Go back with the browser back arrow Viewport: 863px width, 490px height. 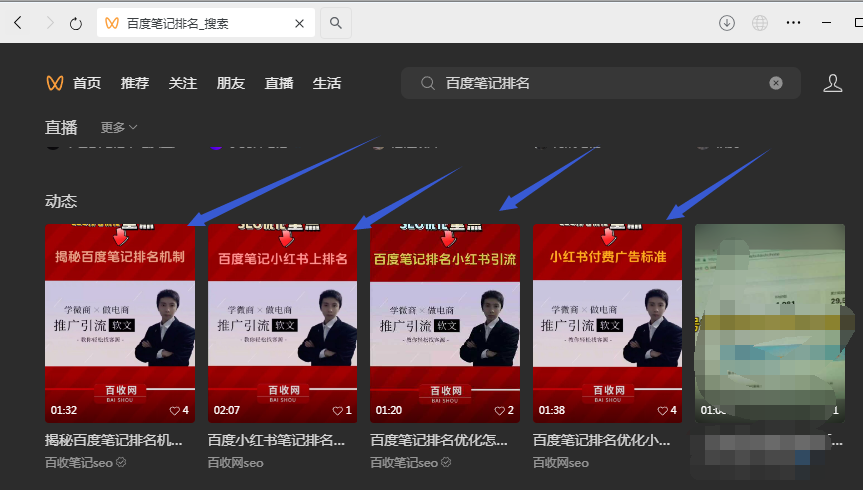pos(18,23)
